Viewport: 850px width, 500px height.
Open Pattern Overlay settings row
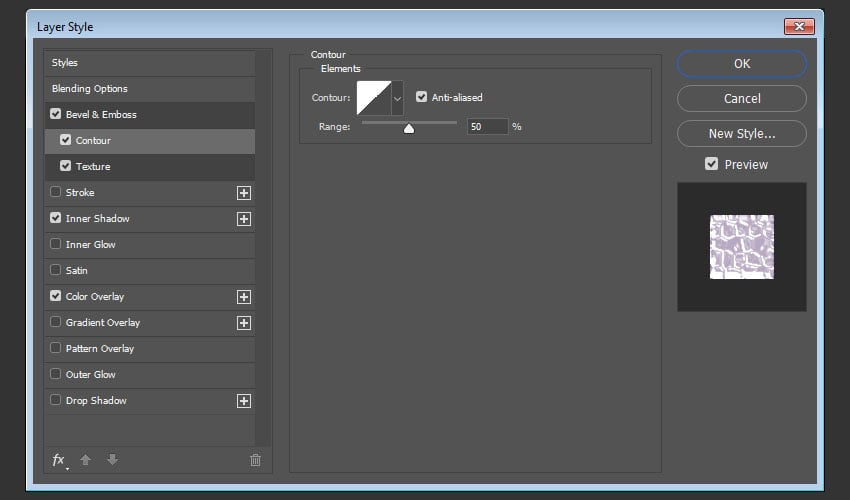pos(150,349)
